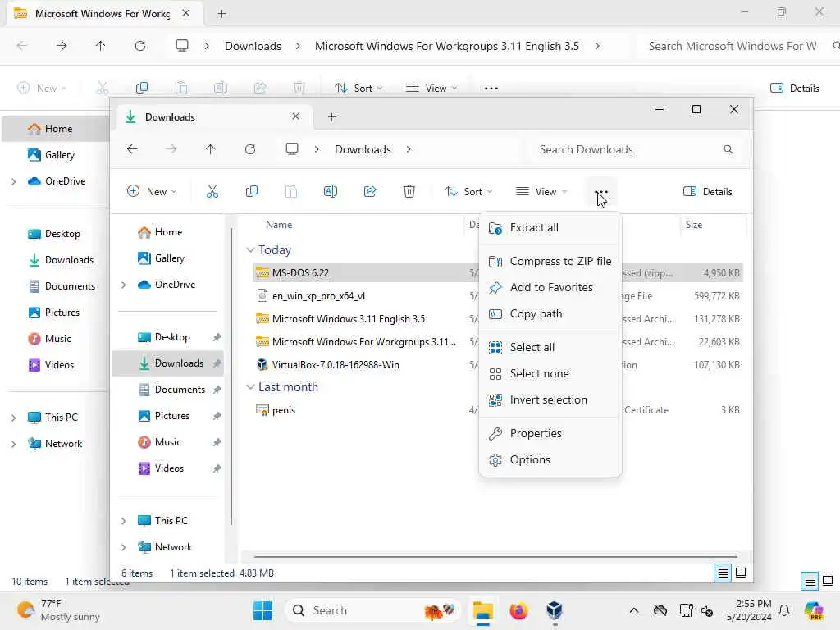This screenshot has height=630, width=840.
Task: Unpin Desktop from Downloads window sidebar
Action: click(217, 337)
